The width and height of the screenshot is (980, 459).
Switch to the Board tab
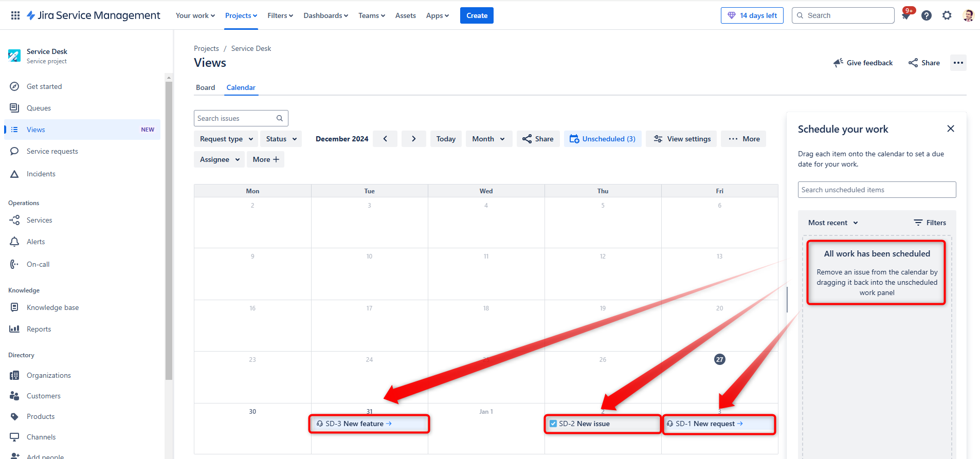click(206, 87)
